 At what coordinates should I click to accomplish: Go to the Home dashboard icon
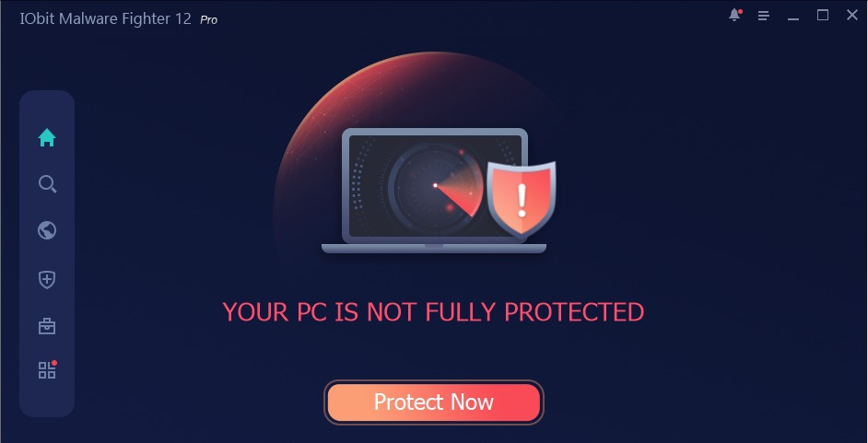tap(47, 138)
